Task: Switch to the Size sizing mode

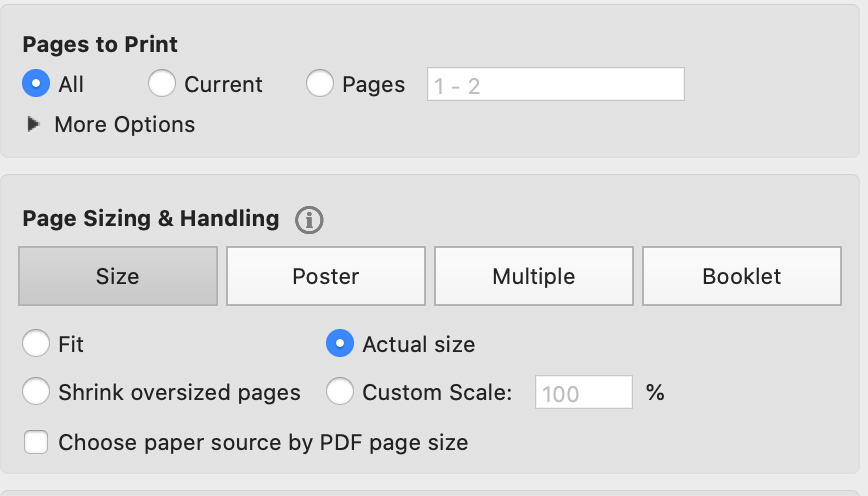Action: point(118,276)
